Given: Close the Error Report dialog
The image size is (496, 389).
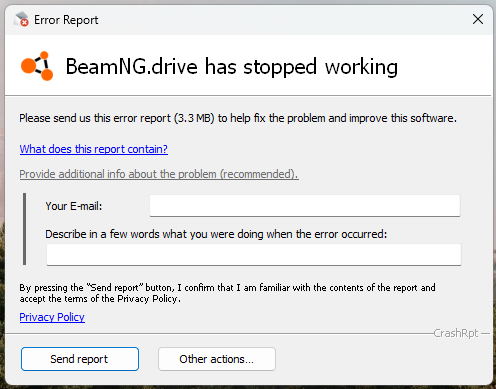Looking at the screenshot, I should [x=478, y=19].
